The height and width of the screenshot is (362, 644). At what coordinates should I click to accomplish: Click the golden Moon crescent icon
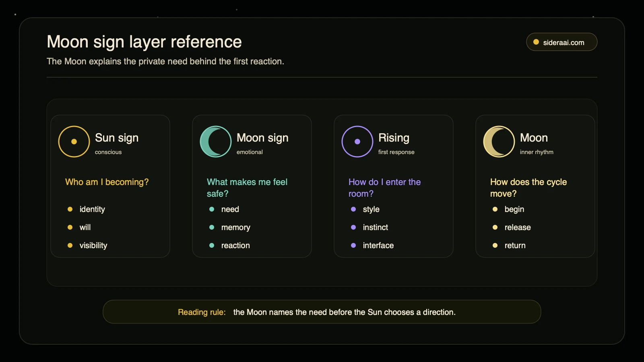499,142
